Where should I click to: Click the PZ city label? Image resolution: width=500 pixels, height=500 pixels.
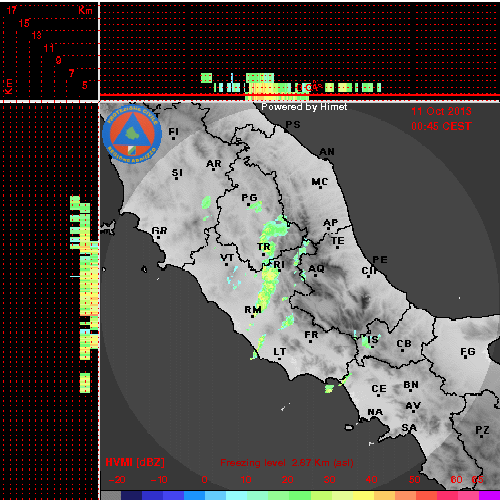tap(482, 430)
